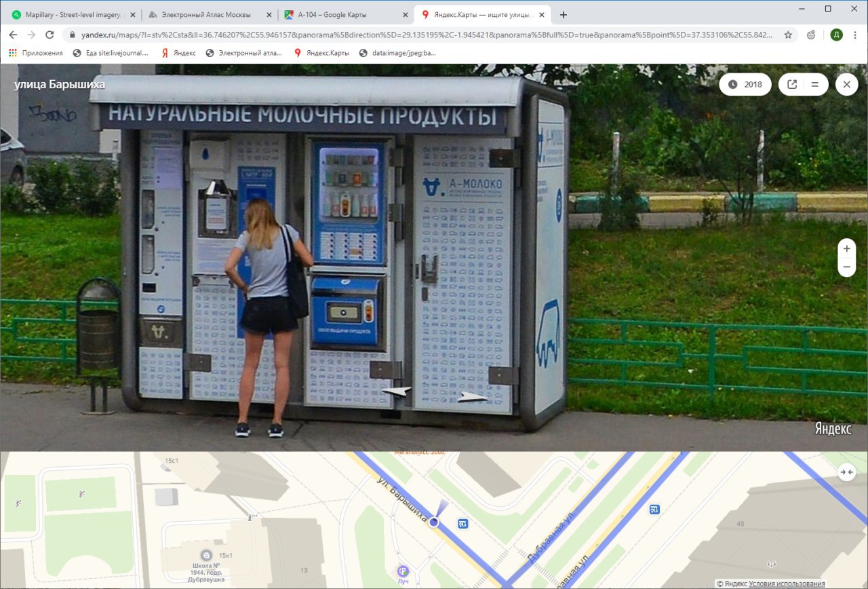Screen dimensions: 868x589
Task: Click the panorama position marker on map
Action: (x=434, y=522)
